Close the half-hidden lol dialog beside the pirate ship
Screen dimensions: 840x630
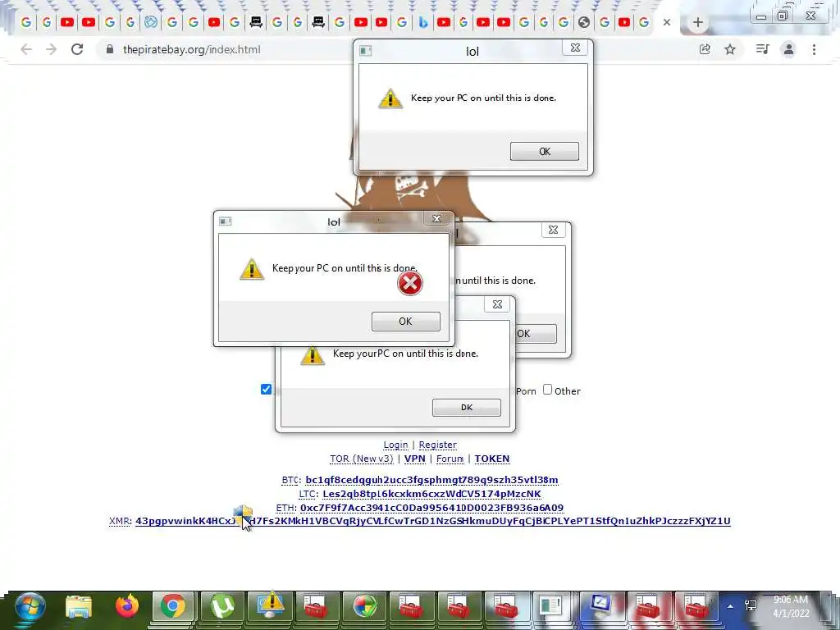click(553, 230)
